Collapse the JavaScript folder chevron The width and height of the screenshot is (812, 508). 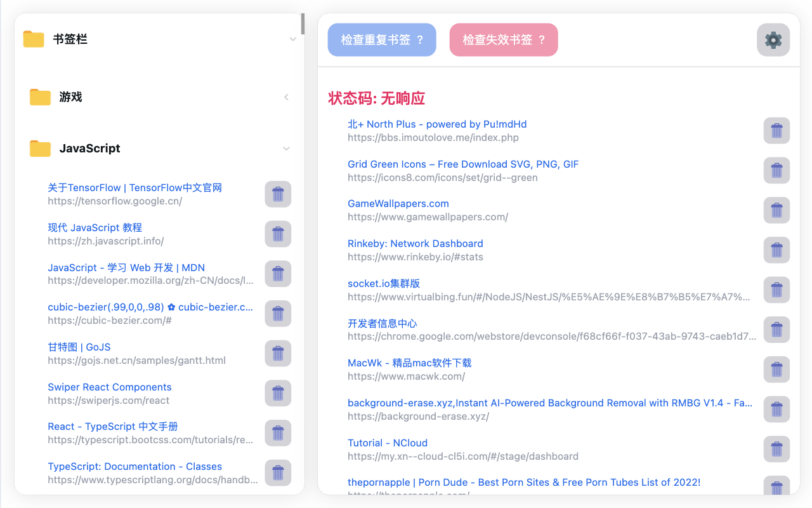coord(286,148)
